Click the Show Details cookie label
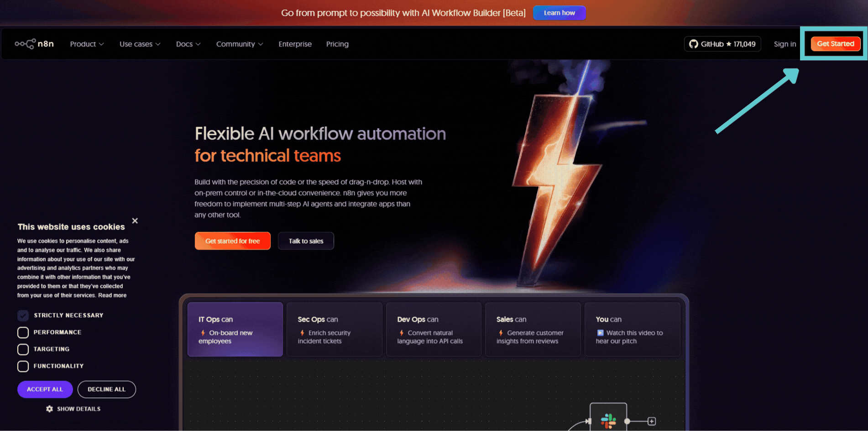This screenshot has width=868, height=431. (x=78, y=409)
